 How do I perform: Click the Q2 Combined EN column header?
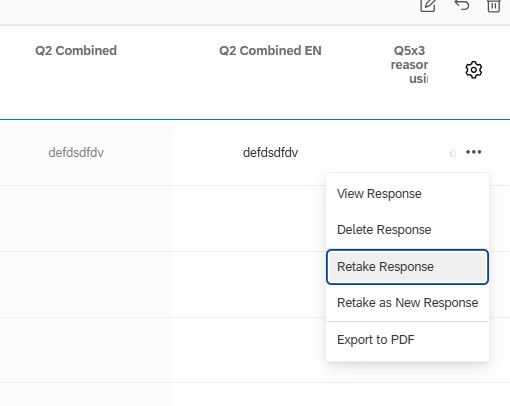click(x=270, y=51)
